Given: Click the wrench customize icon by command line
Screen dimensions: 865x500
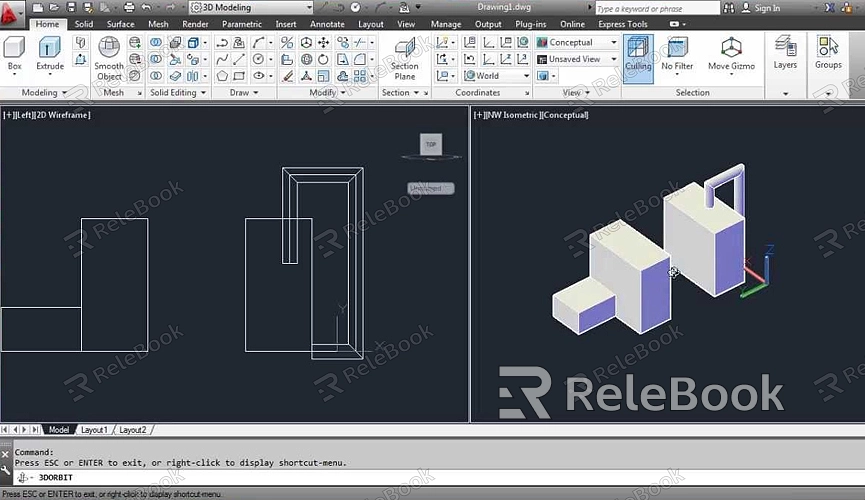Looking at the screenshot, I should coord(6,470).
